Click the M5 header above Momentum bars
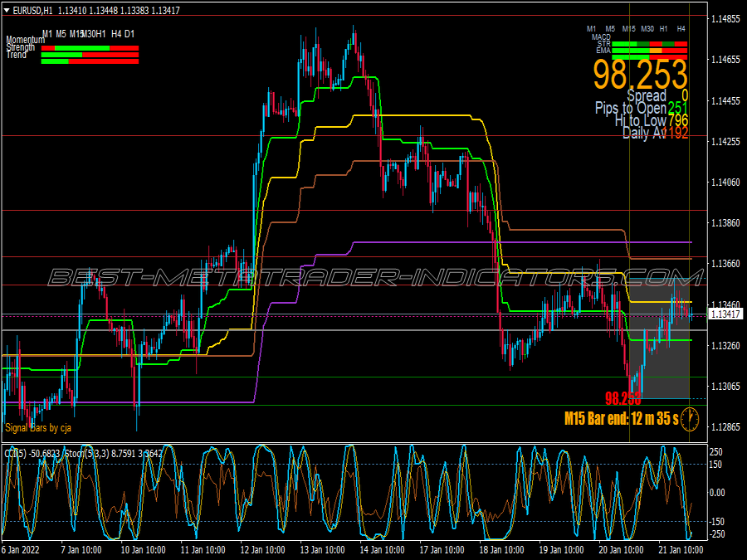Viewport: 747px width, 560px height. pos(61,34)
